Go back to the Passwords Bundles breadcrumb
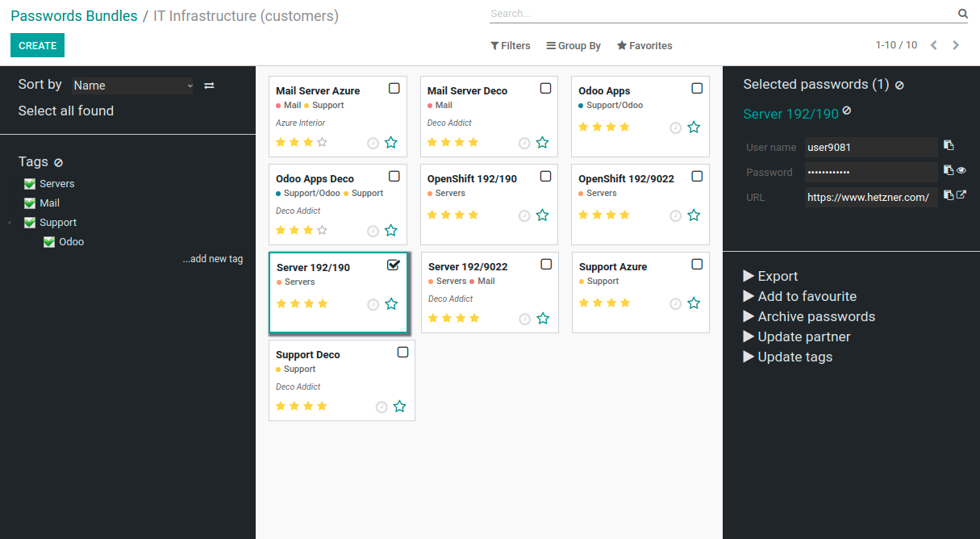Screen dimensions: 980x539 point(74,16)
